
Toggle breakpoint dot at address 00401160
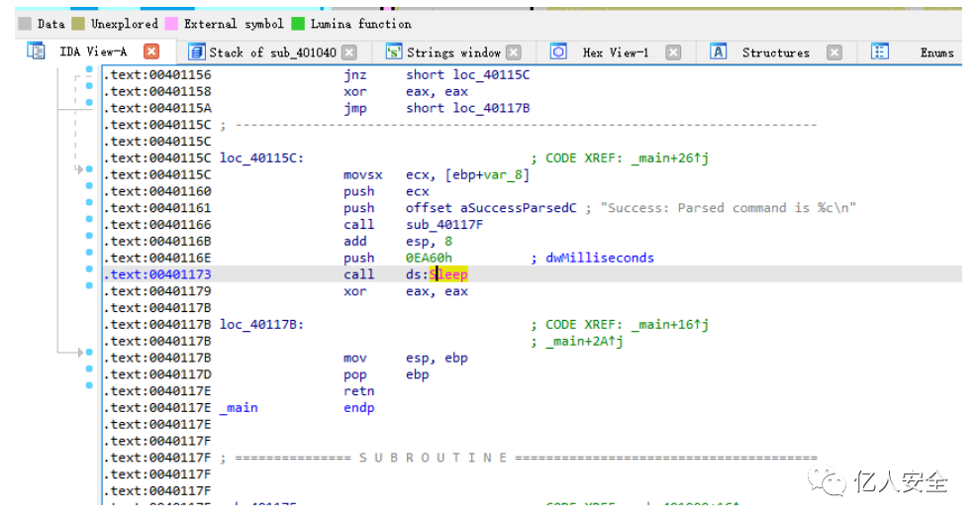[x=89, y=186]
